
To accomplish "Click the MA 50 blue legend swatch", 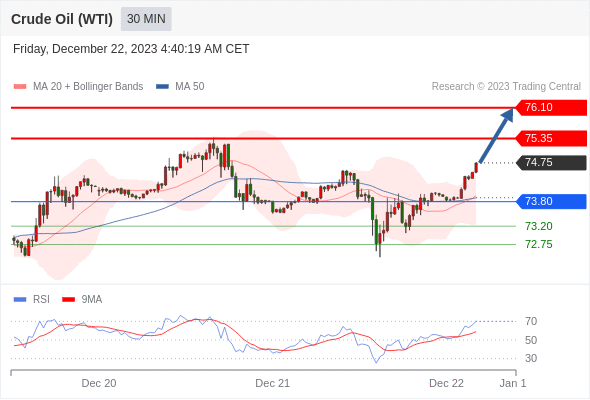I will coord(162,87).
